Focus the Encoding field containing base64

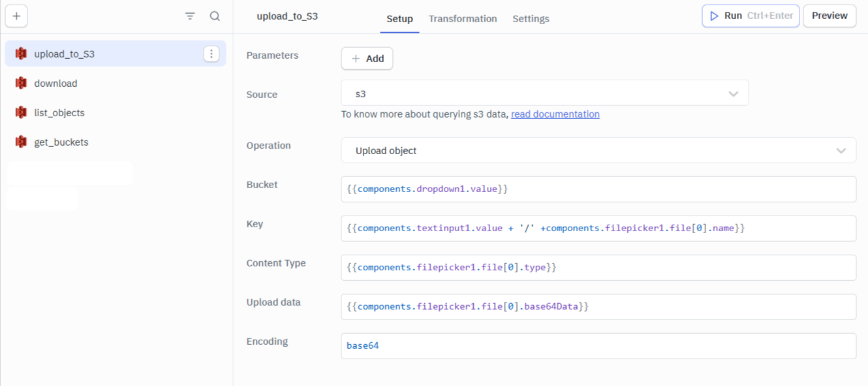(598, 346)
